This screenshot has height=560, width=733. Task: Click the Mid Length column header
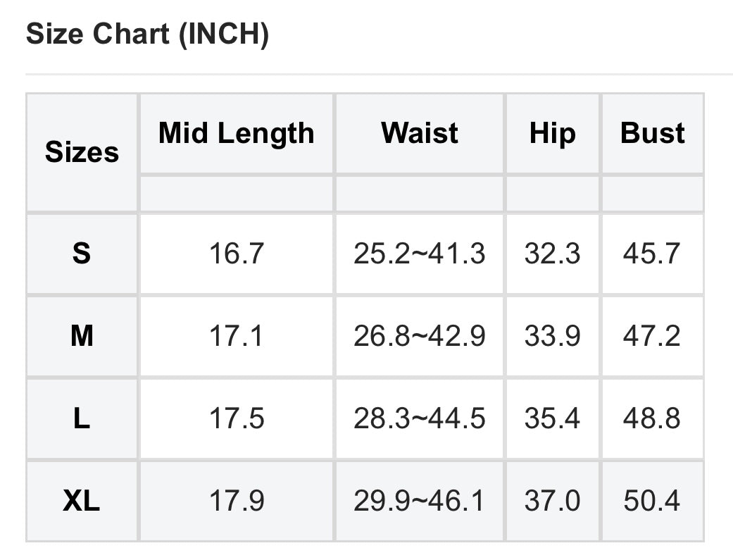coord(236,133)
